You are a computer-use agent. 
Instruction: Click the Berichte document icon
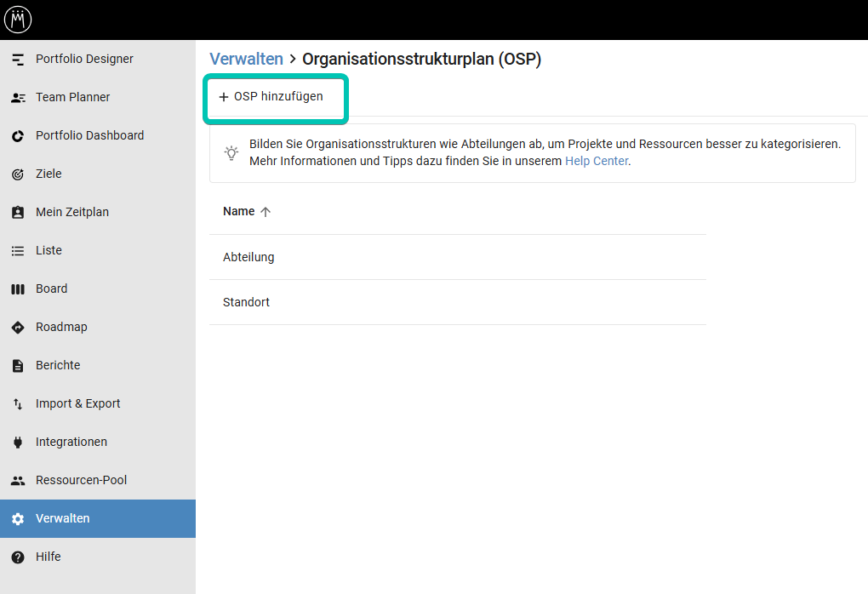[18, 366]
